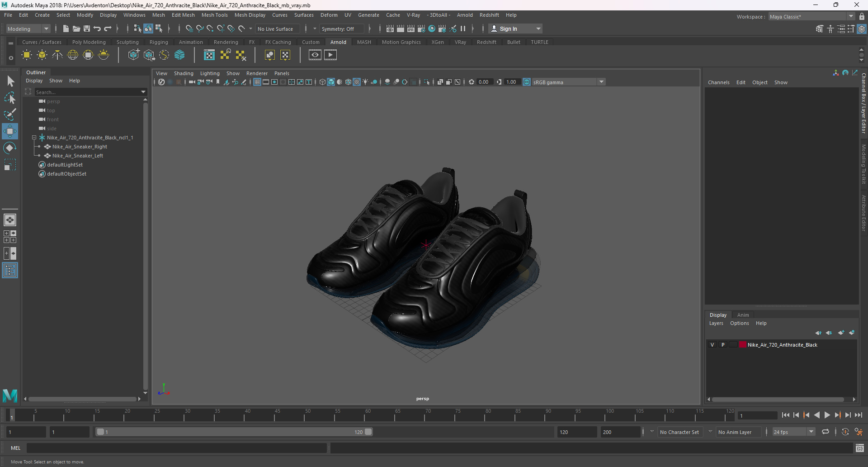Click the IPR render icon
Viewport: 868px width, 467px height.
(411, 29)
